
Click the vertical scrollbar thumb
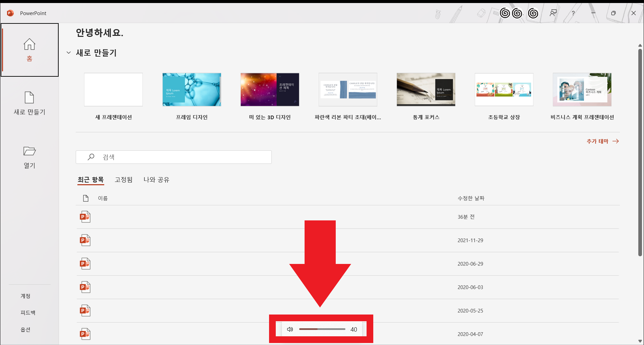point(640,152)
